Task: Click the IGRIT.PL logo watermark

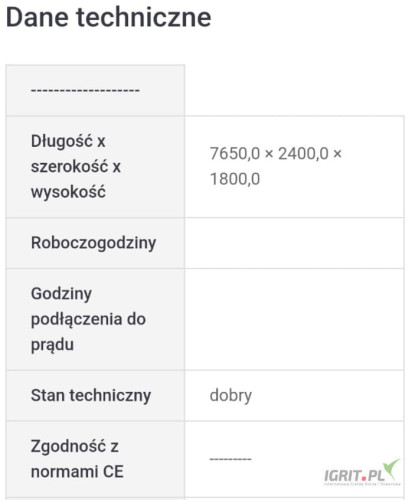Action: pyautogui.click(x=362, y=473)
